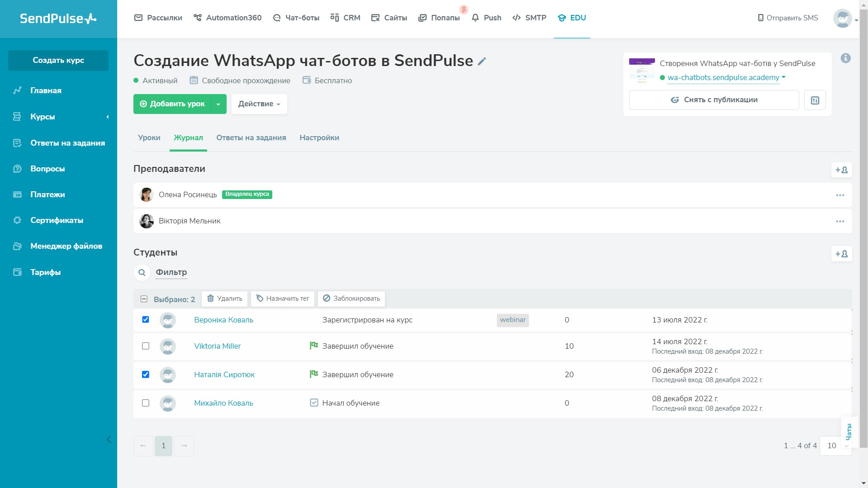Click Viktoria Miller avatar icon
The height and width of the screenshot is (488, 868).
[x=168, y=346]
